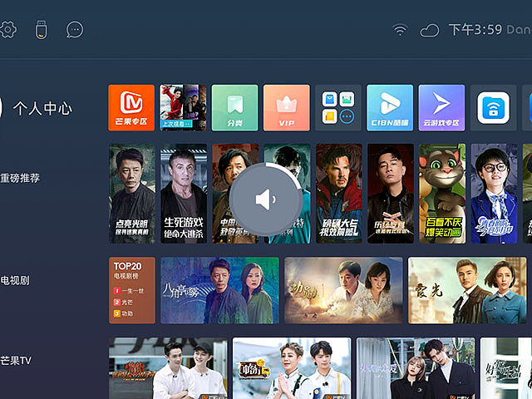
Task: Select 一生一世 in the TOP20 list
Action: click(x=129, y=291)
